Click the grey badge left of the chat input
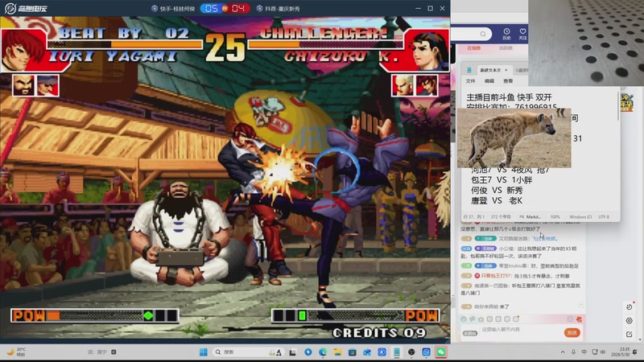Screen dimensions: 644x362 (x=470, y=333)
